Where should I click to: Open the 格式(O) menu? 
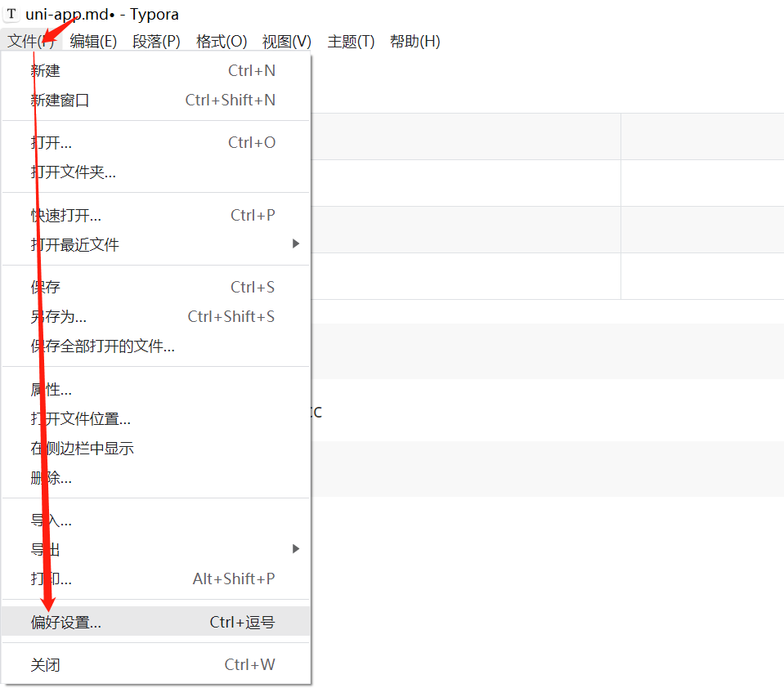pyautogui.click(x=222, y=41)
